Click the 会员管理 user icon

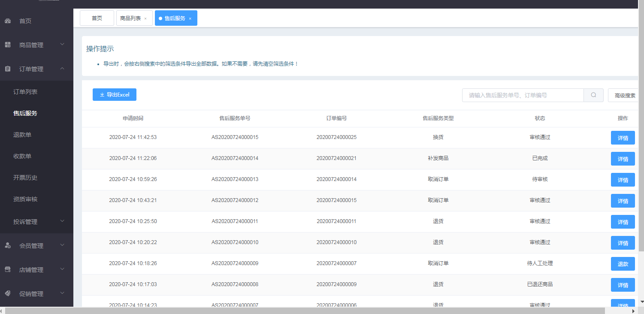tap(8, 246)
